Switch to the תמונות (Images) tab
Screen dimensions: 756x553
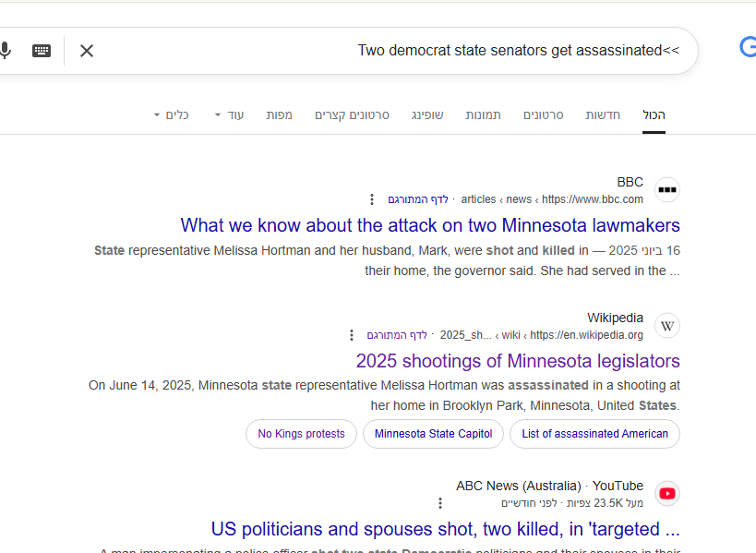point(483,115)
